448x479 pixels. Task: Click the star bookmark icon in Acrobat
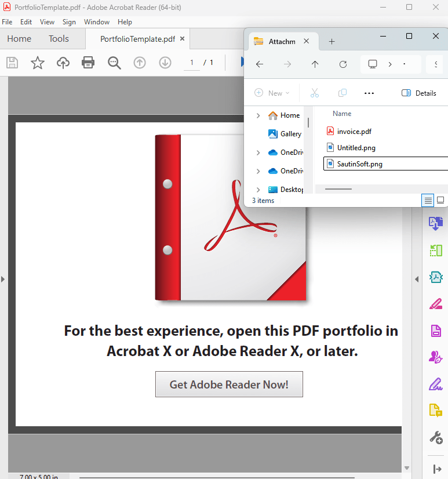tap(38, 63)
